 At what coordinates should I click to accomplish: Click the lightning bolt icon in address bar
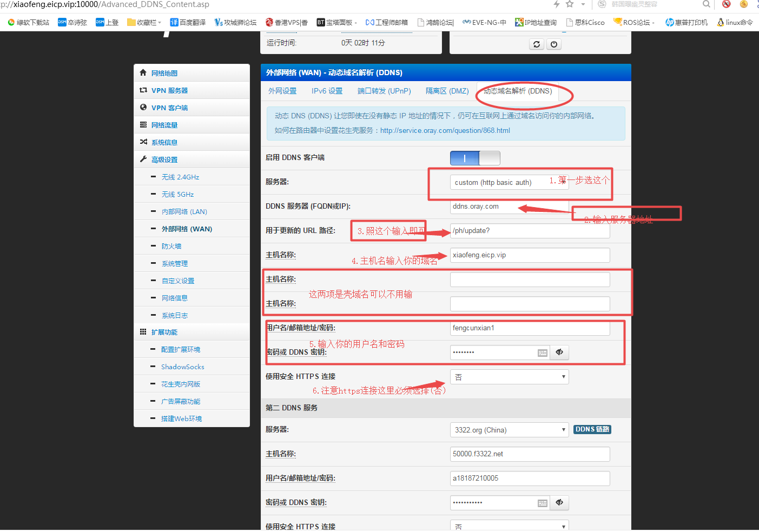pyautogui.click(x=556, y=4)
